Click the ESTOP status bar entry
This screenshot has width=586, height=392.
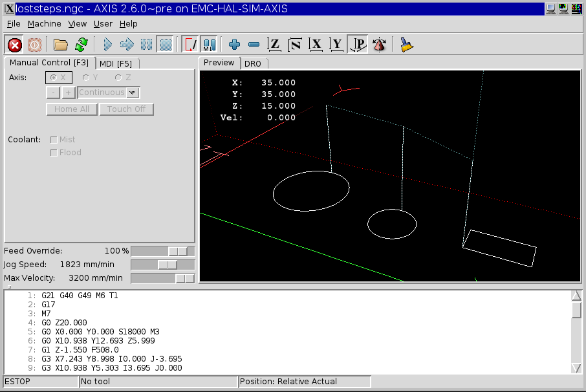pos(41,382)
